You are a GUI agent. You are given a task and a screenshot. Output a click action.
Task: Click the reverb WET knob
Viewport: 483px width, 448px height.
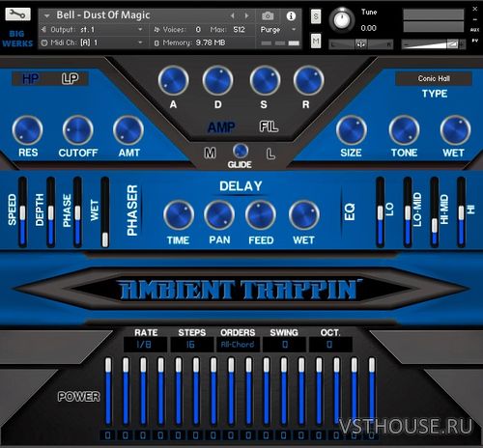[x=455, y=130]
